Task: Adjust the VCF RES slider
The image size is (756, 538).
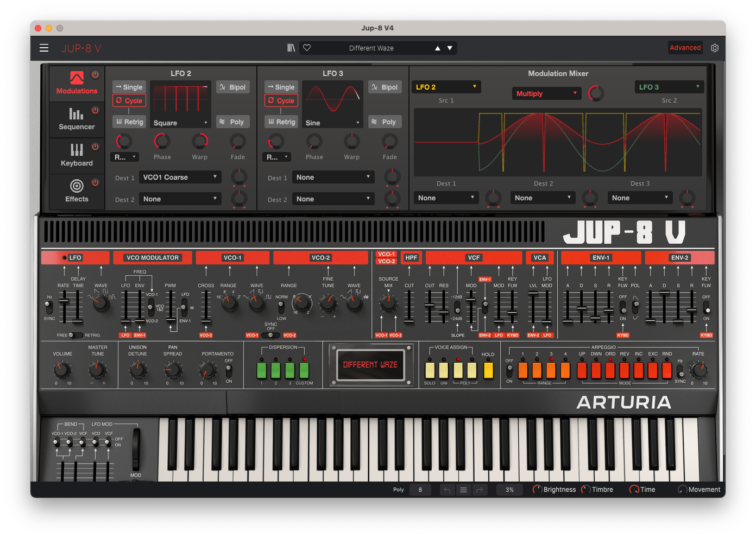Action: [x=444, y=311]
